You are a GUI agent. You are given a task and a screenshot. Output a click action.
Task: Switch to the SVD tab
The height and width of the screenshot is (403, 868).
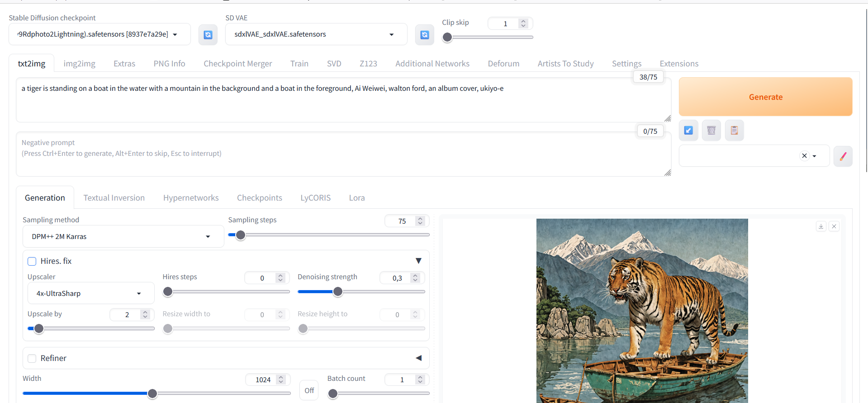pos(334,64)
